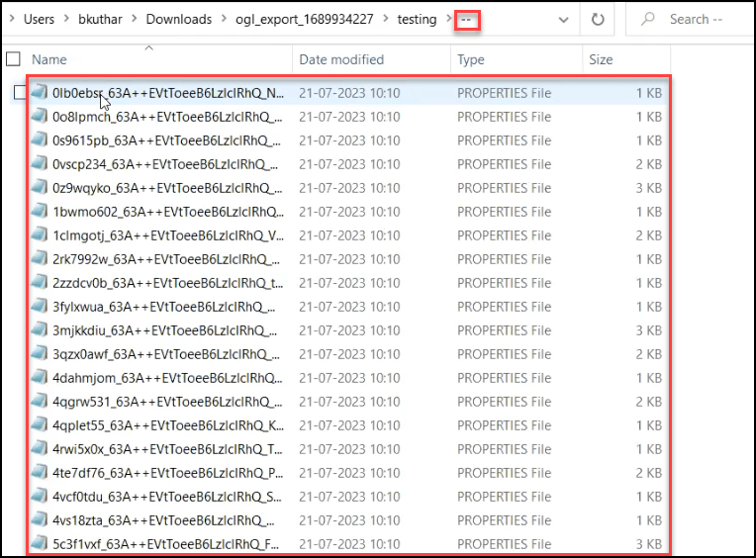The width and height of the screenshot is (756, 558).
Task: Click the file icon of 3mjkkdiu_63A++EVtToeeB6LzlclRhQ_...
Action: coord(40,329)
